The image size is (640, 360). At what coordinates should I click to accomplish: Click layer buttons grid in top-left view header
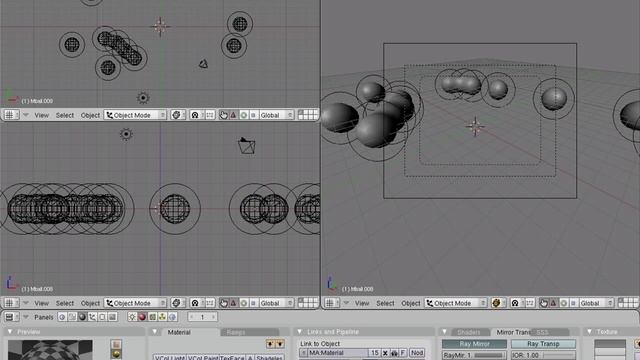[x=308, y=115]
